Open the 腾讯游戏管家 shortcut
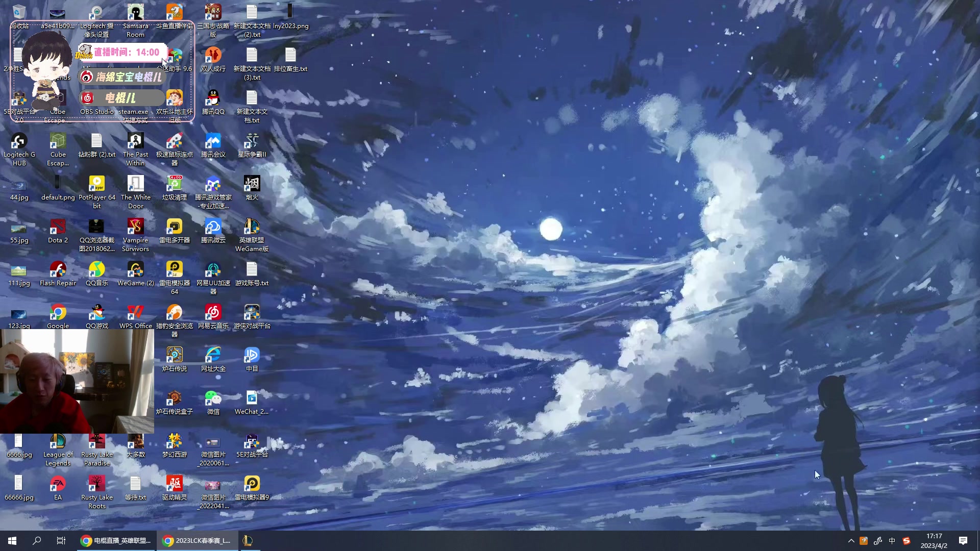This screenshot has width=980, height=551. 213,192
